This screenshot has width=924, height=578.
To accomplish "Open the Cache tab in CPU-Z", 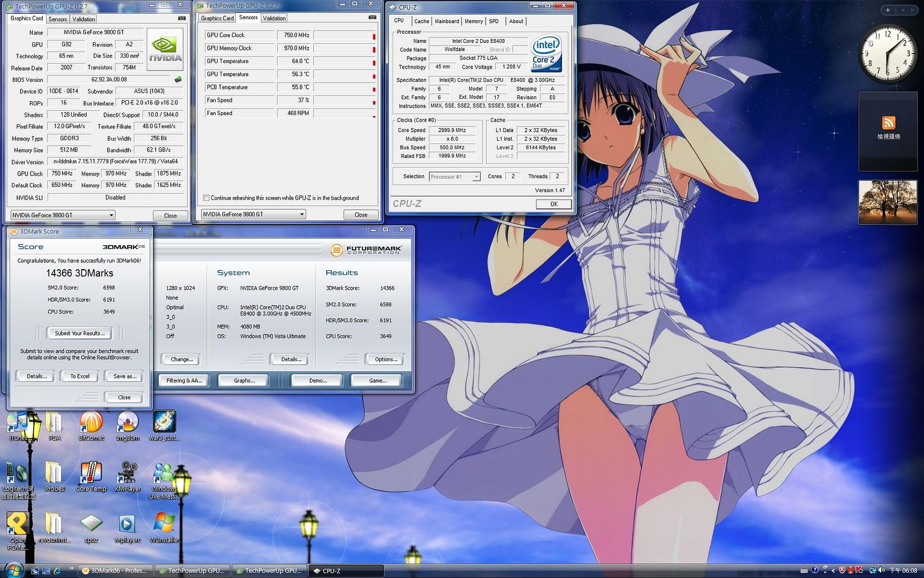I will tap(421, 21).
